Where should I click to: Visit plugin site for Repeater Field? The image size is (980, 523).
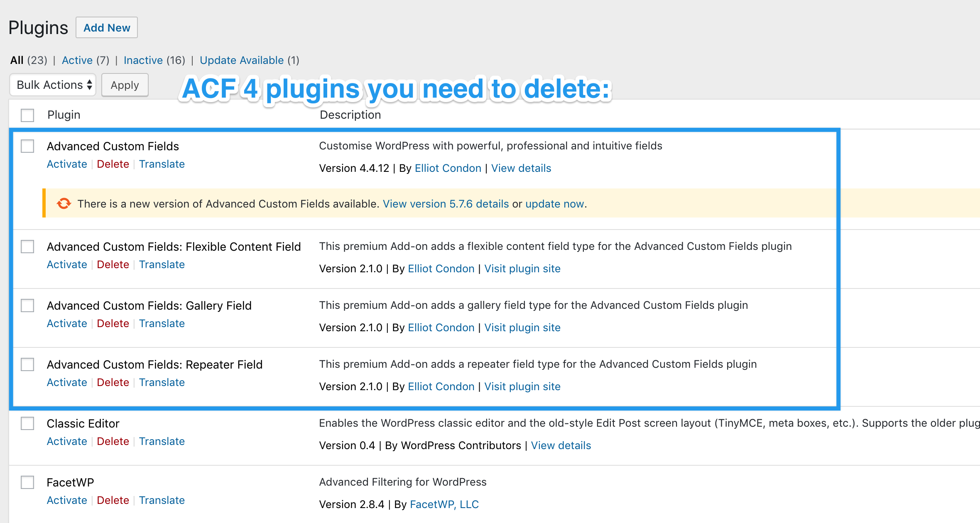522,386
